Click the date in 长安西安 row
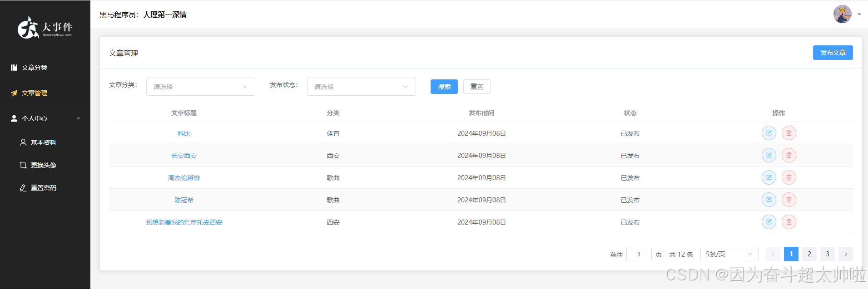The image size is (868, 289). [x=481, y=156]
